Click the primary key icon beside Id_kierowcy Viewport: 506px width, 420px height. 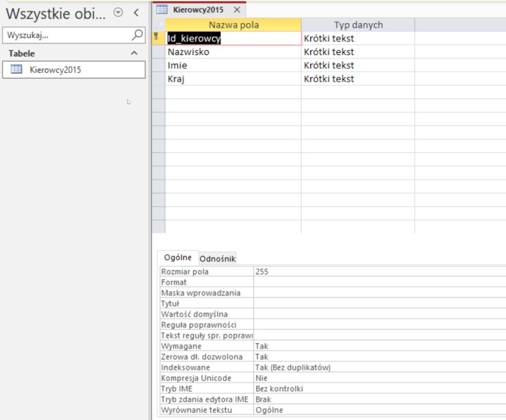(x=157, y=38)
